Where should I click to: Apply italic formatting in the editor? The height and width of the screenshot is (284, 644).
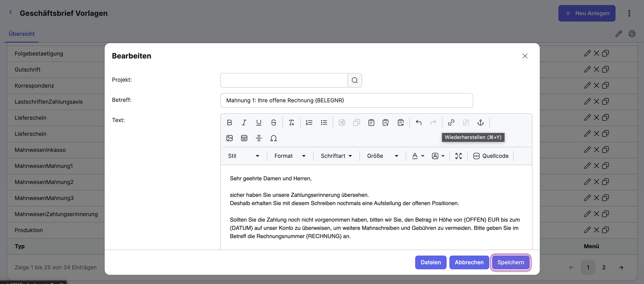244,123
